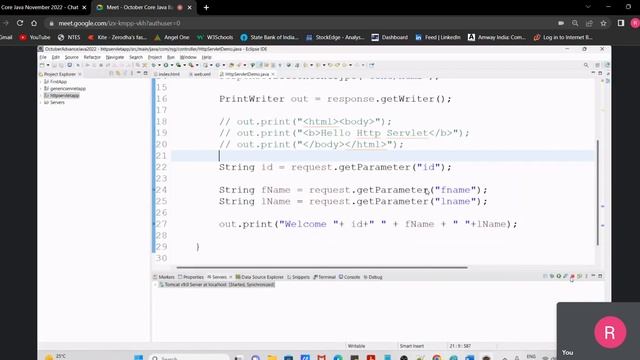Open the Windows Start menu

tap(139, 358)
